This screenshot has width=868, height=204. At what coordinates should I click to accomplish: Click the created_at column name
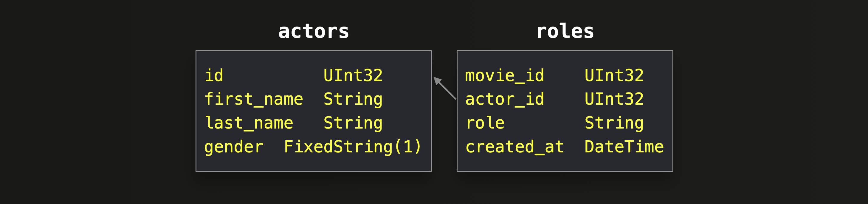click(x=514, y=147)
